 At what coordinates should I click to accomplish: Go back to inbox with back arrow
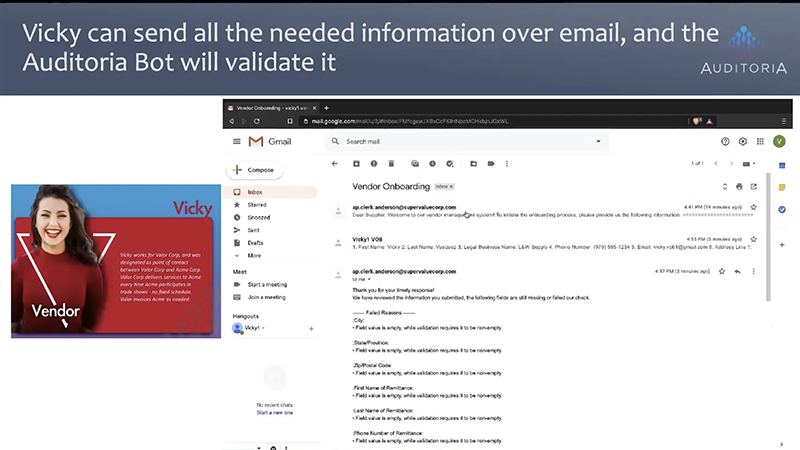pyautogui.click(x=335, y=163)
